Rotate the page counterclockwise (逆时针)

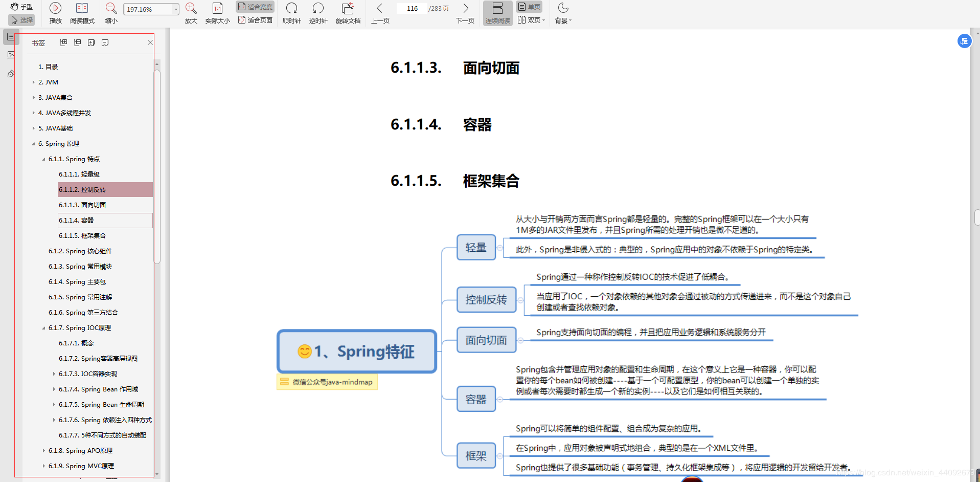[317, 13]
